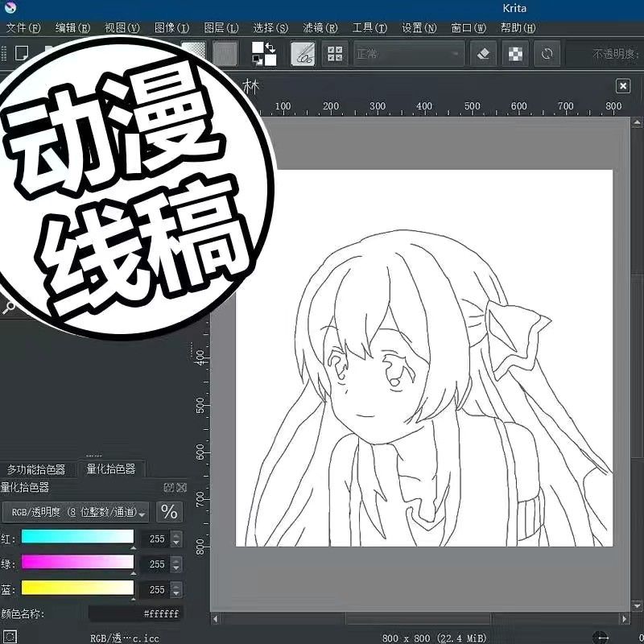
Task: Reset colors to default black and white
Action: (x=257, y=61)
